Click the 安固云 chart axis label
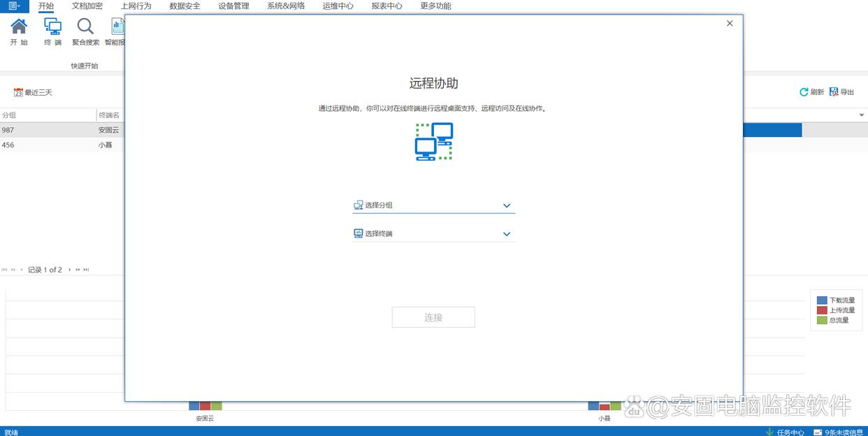This screenshot has height=436, width=868. [x=205, y=418]
